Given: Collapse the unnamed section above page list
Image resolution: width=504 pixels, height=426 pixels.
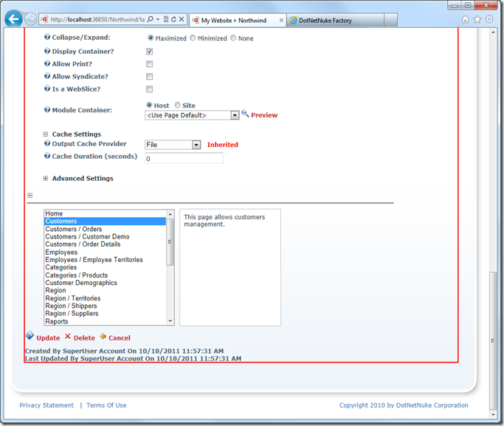Looking at the screenshot, I should click(30, 196).
